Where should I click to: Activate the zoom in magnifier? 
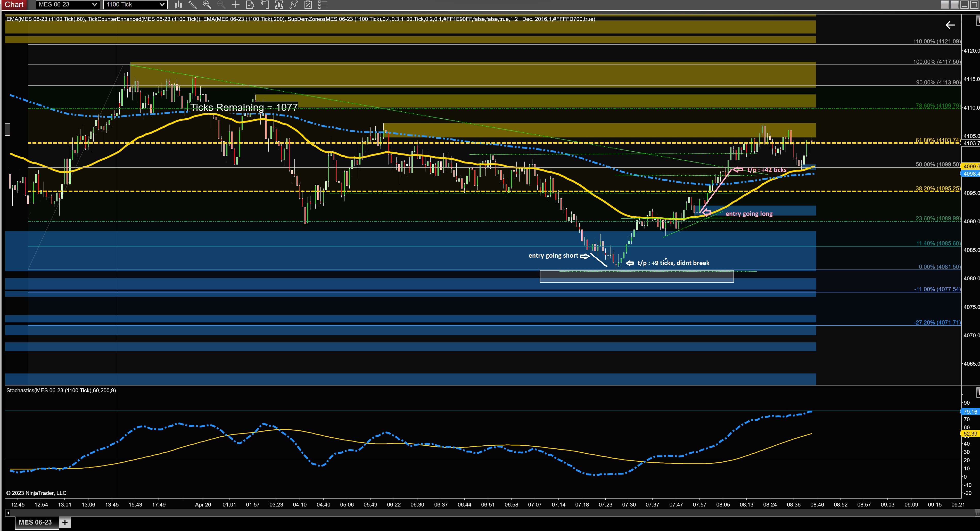pos(207,5)
